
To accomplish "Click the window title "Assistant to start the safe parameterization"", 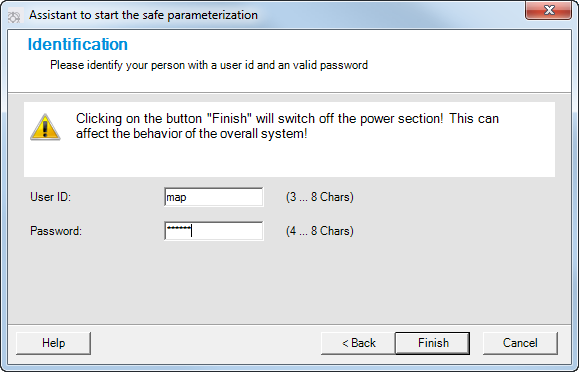I will point(143,15).
